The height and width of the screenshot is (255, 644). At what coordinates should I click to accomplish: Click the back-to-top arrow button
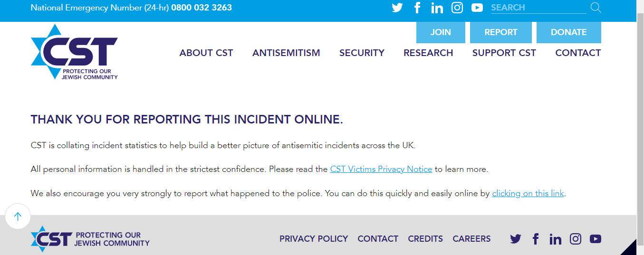[x=18, y=217]
